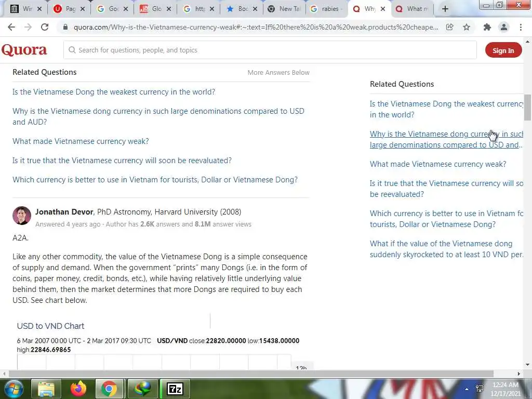Open 'Which currency is better to use in Vietnam' main link
The height and width of the screenshot is (399, 532).
155,180
